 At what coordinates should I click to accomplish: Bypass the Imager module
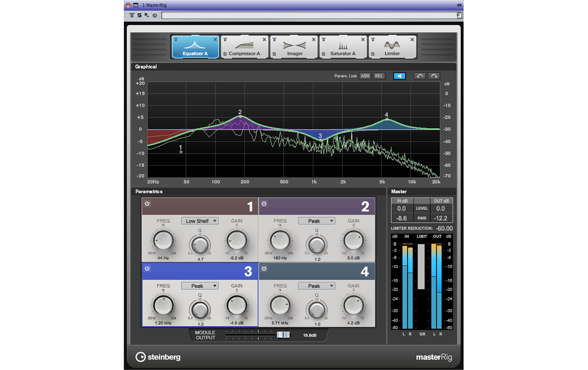pyautogui.click(x=275, y=40)
